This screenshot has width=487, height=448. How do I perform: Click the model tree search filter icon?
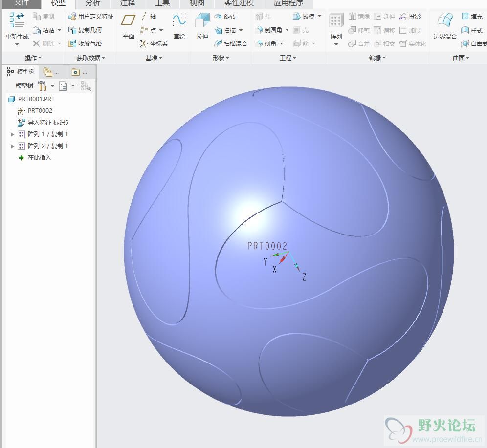(86, 85)
